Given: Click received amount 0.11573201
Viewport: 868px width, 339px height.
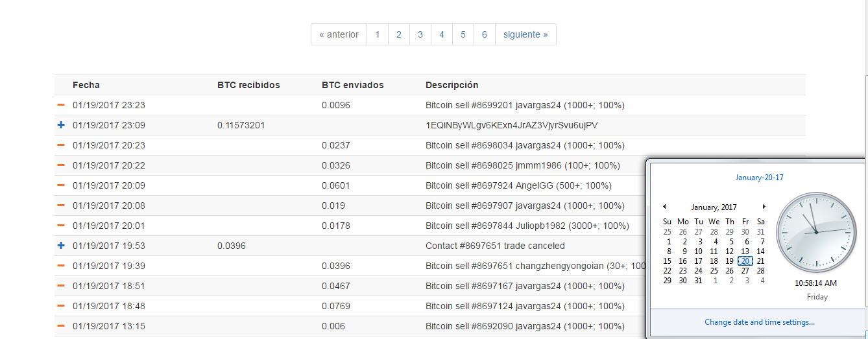Looking at the screenshot, I should [241, 125].
